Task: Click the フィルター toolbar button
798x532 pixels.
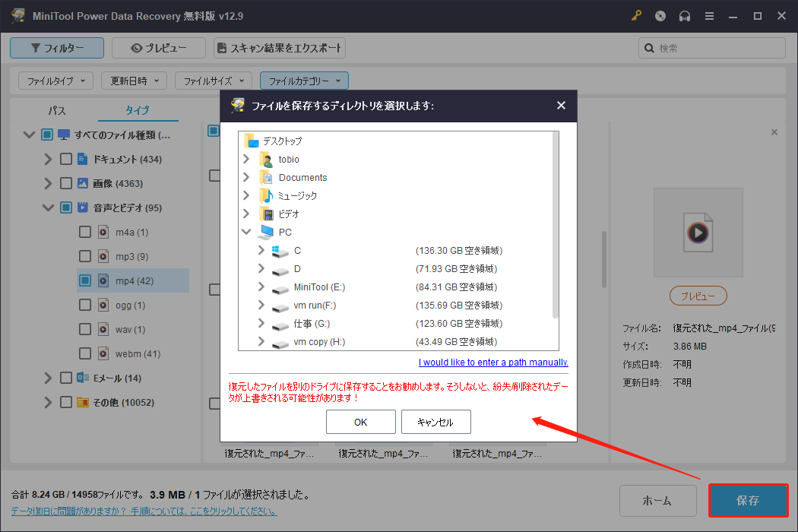Action: tap(57, 48)
